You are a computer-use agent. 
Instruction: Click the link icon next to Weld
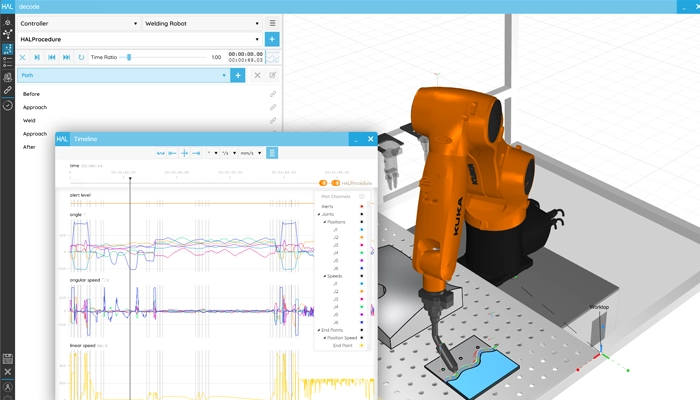tap(272, 120)
